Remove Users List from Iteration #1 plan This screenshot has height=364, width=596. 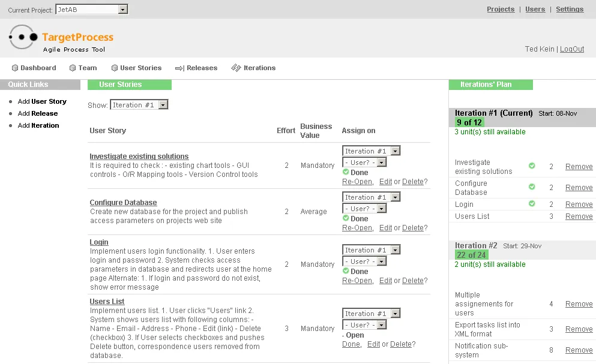579,216
